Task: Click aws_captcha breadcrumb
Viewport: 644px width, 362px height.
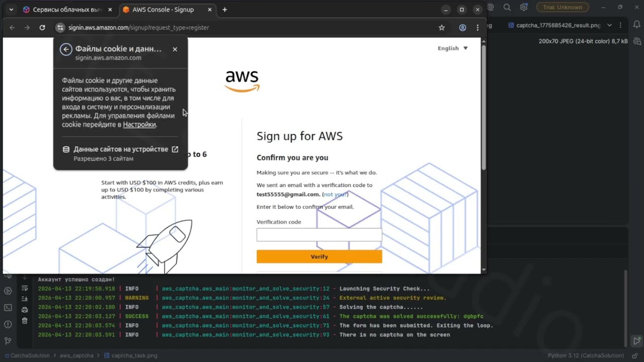Action: point(76,355)
